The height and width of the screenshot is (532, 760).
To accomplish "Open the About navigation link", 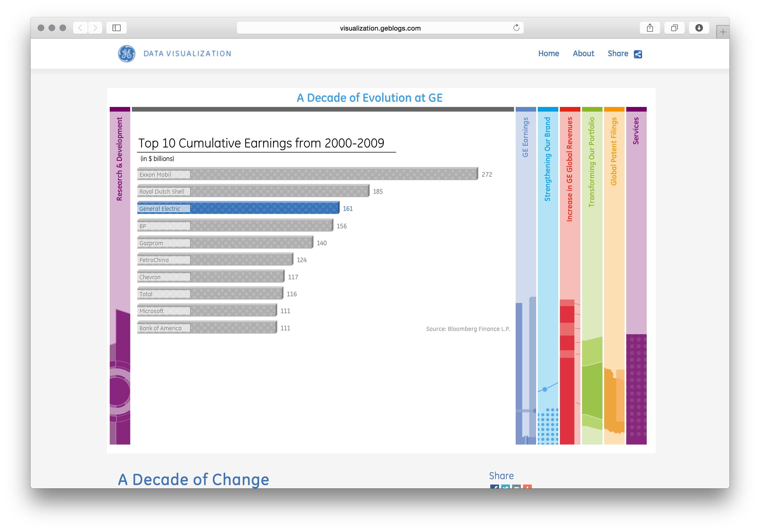I will [583, 53].
